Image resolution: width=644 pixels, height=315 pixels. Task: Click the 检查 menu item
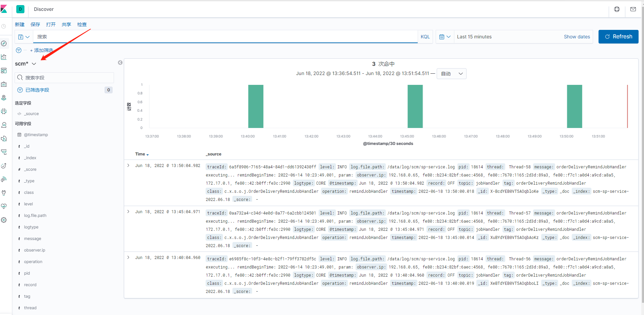(82, 24)
